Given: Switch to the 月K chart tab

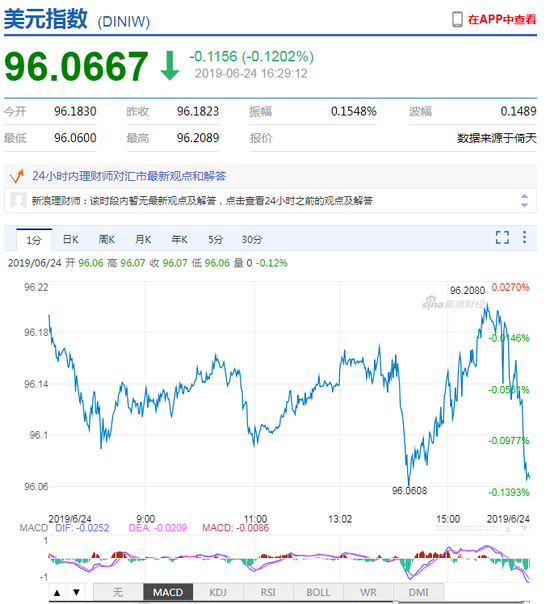Looking at the screenshot, I should (143, 240).
